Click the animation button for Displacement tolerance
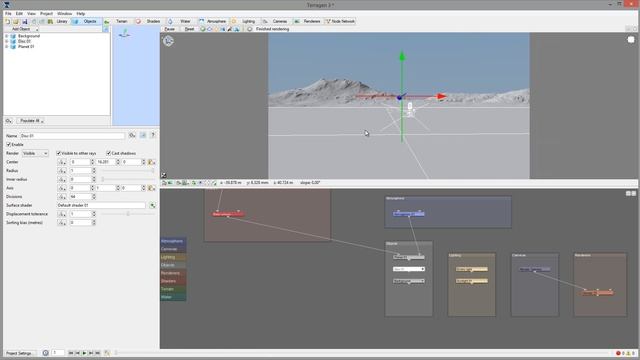This screenshot has height=360, width=640. point(62,214)
